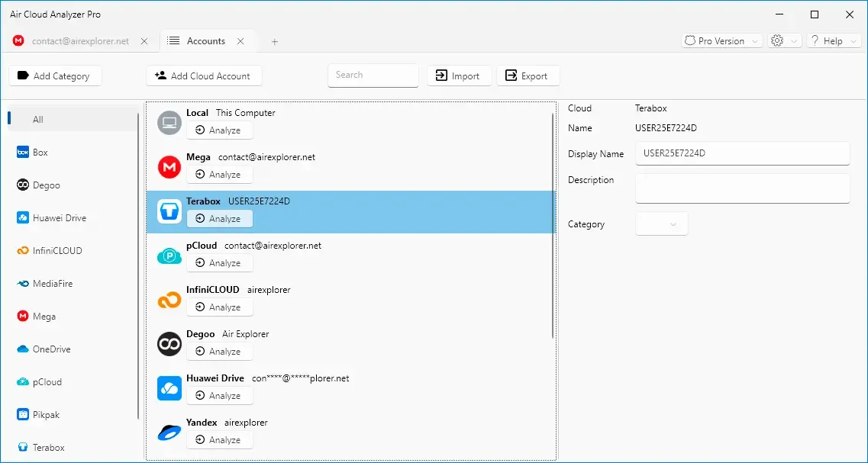
Task: Close the contact@airexplorer.net tab
Action: [144, 41]
